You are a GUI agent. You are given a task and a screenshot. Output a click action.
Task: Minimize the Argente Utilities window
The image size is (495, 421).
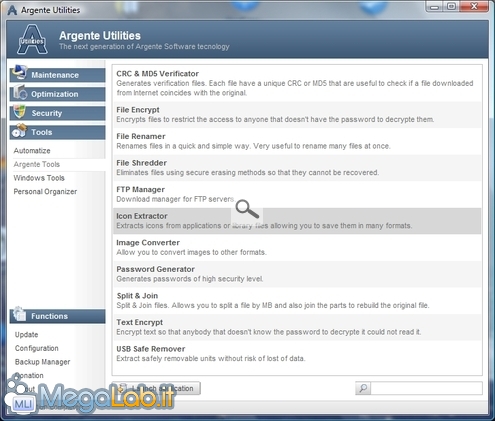click(434, 7)
